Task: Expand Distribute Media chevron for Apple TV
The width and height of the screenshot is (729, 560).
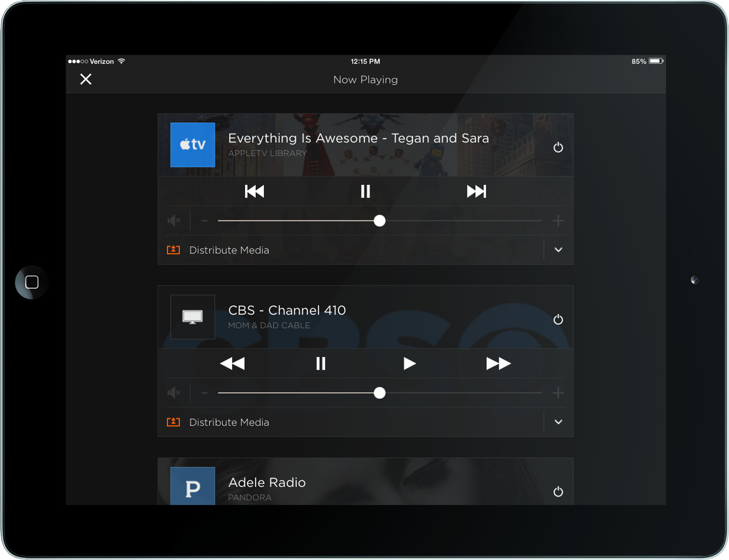Action: 558,250
